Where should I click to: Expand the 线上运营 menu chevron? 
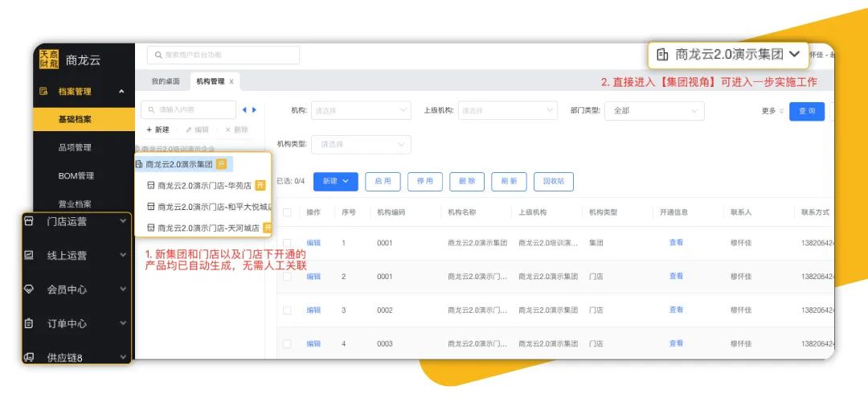pyautogui.click(x=123, y=256)
